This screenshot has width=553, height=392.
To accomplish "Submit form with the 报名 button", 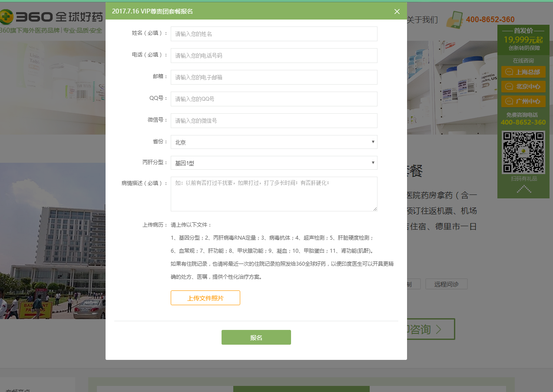I will tap(256, 337).
